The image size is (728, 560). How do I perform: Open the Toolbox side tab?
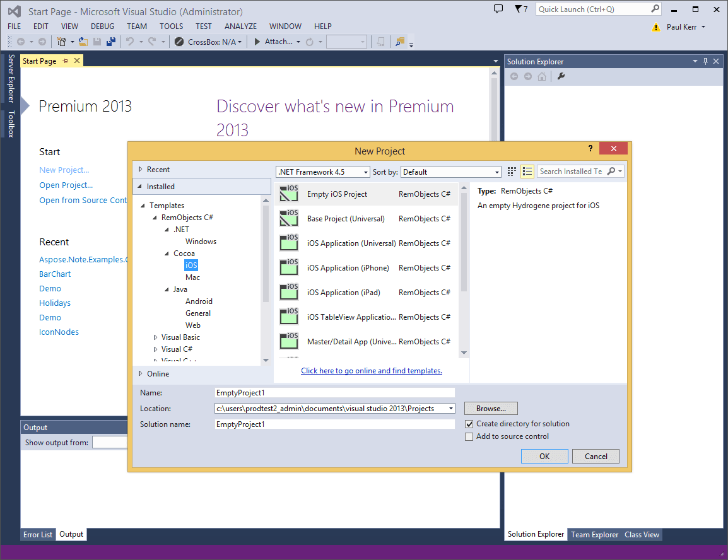(x=11, y=124)
